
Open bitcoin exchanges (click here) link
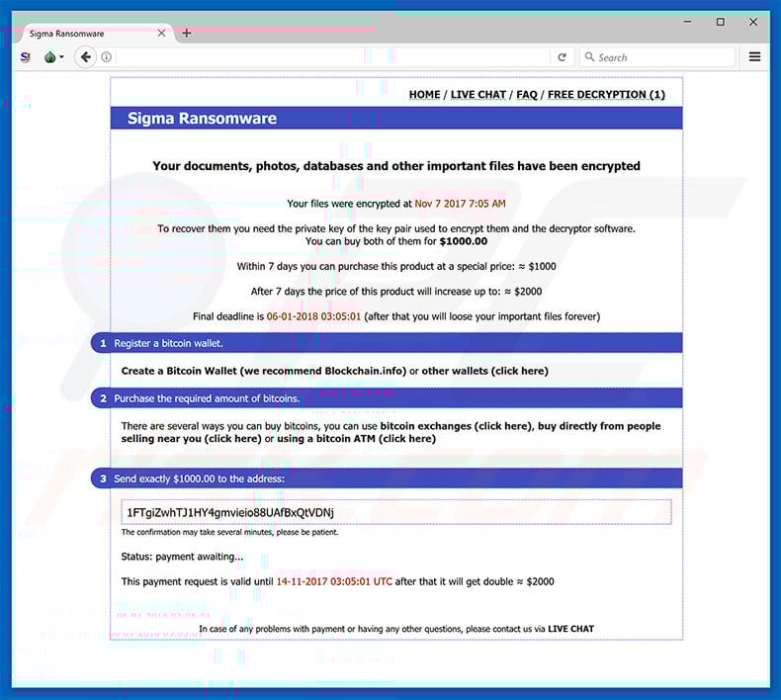pyautogui.click(x=456, y=426)
